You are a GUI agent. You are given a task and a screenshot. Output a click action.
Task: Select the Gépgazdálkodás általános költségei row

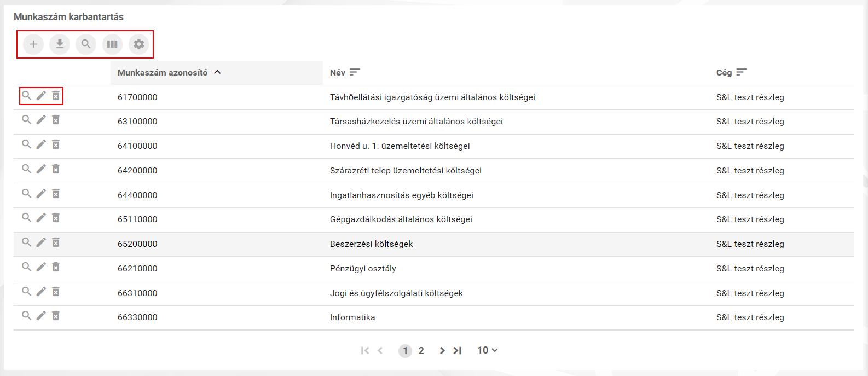[x=401, y=219]
